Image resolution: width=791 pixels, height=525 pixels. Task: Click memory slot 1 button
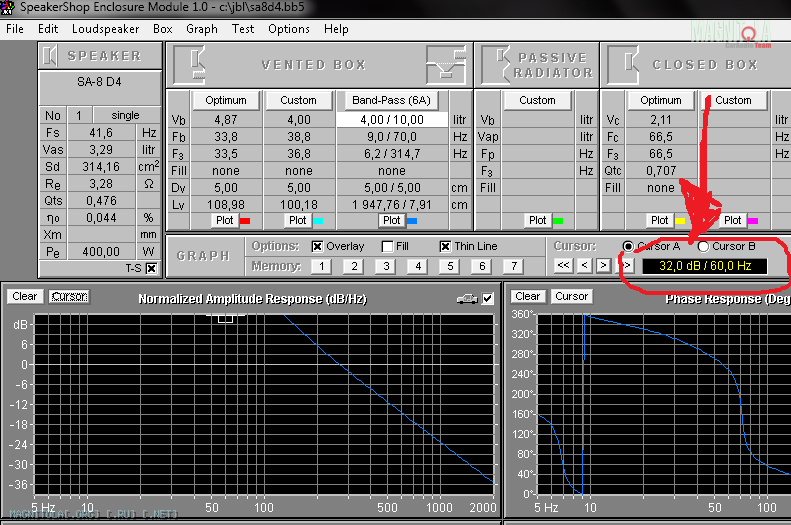pyautogui.click(x=321, y=266)
